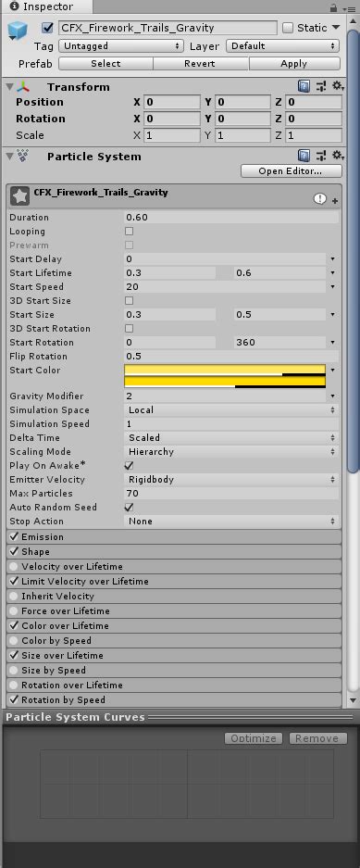
Task: Click the particle system star icon
Action: click(x=20, y=196)
